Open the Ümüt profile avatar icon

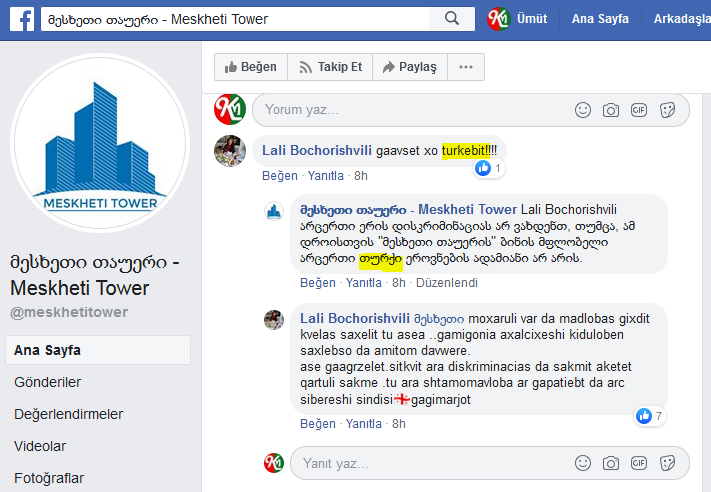pos(499,19)
